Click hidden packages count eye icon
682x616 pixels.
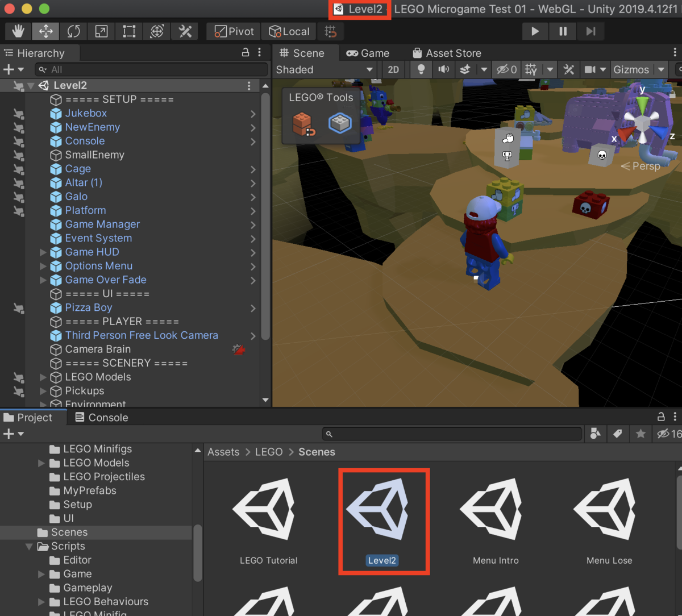click(x=669, y=434)
